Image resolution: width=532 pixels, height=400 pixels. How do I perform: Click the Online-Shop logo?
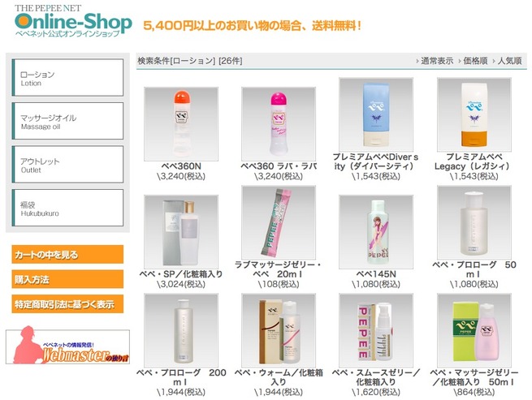click(73, 20)
